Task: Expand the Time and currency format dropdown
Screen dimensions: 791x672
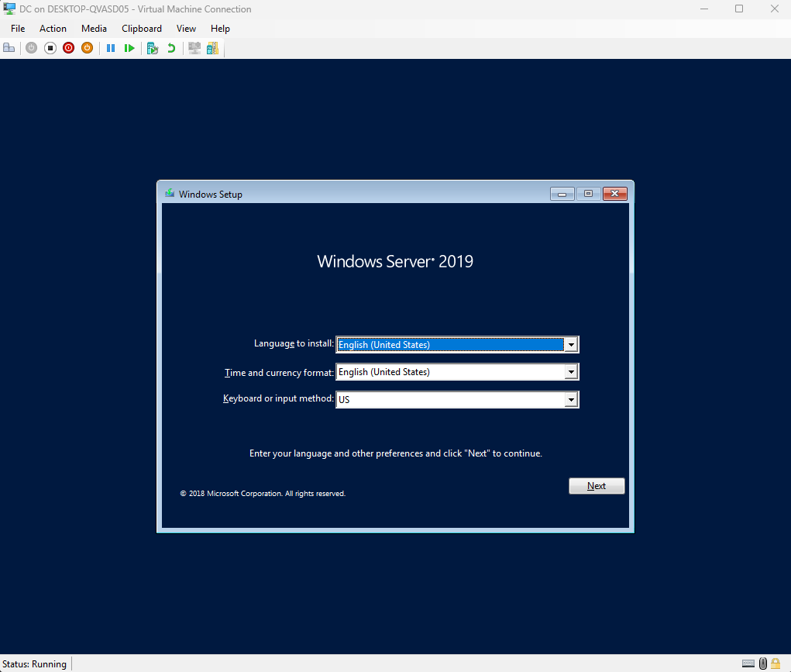Action: tap(571, 372)
